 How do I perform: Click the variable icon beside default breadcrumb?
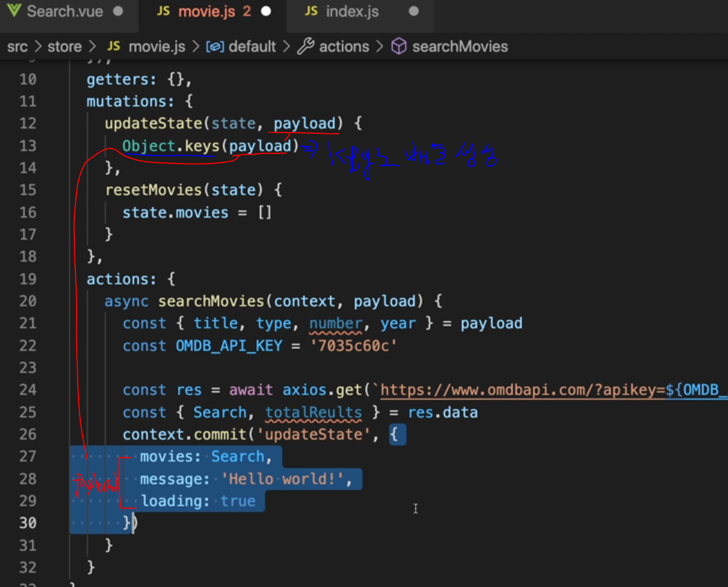pyautogui.click(x=215, y=46)
